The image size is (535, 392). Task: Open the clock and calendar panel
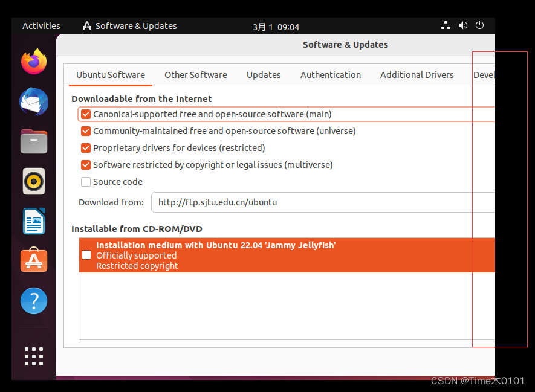[x=276, y=27]
